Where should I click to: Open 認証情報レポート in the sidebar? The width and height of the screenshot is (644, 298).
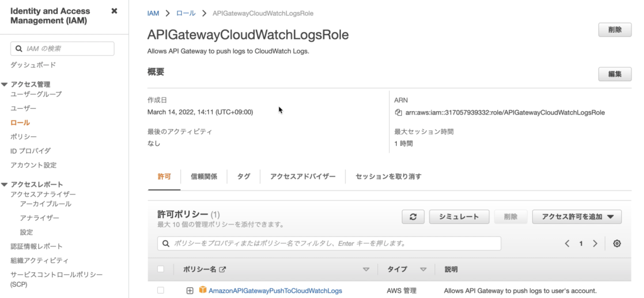tap(36, 246)
